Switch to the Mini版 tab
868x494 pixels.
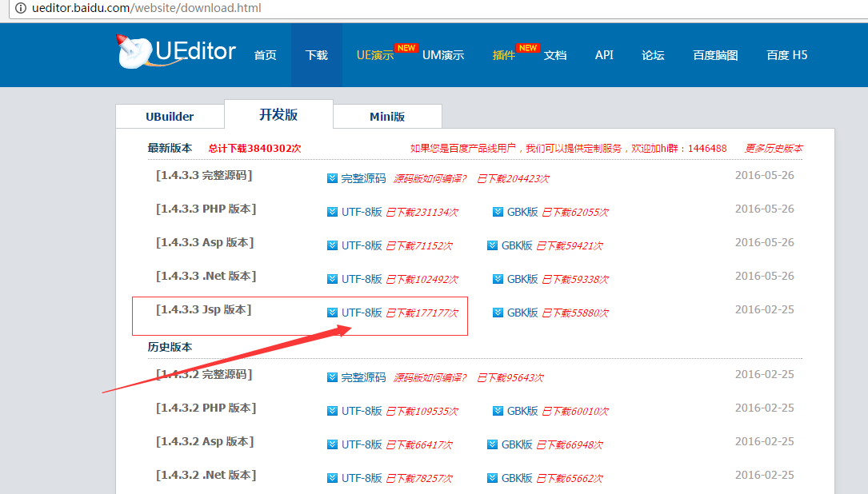[387, 117]
